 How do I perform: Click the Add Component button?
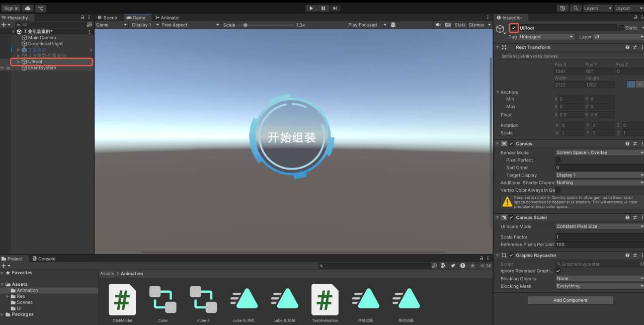point(570,300)
